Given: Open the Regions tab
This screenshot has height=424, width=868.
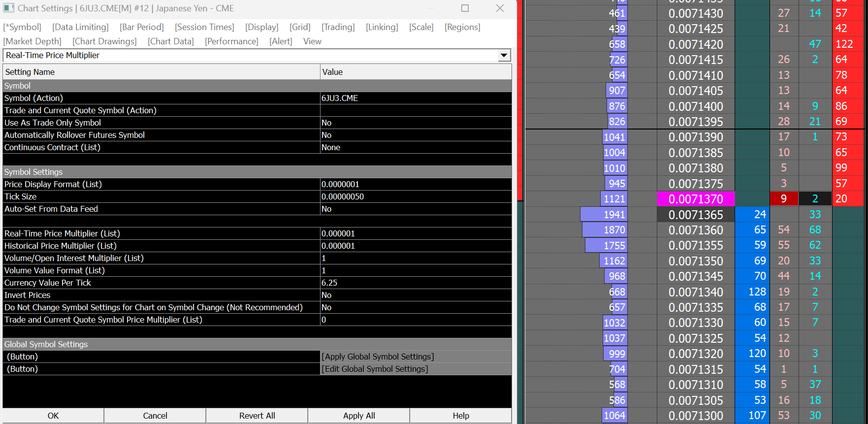Looking at the screenshot, I should (462, 27).
